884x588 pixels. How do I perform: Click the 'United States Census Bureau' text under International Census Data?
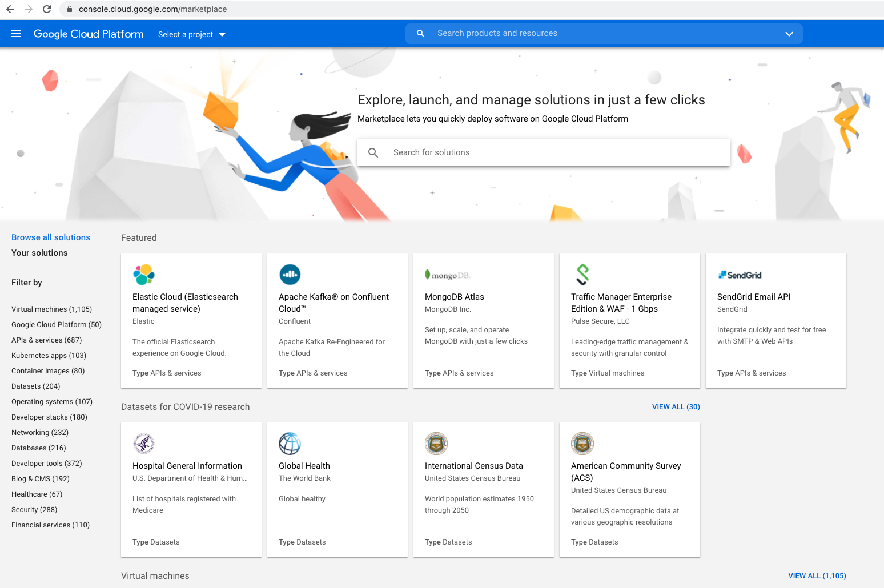pyautogui.click(x=473, y=478)
